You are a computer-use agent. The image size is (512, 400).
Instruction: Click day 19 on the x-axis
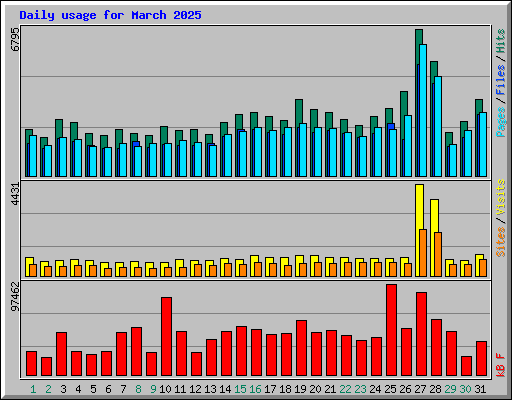[x=300, y=389]
